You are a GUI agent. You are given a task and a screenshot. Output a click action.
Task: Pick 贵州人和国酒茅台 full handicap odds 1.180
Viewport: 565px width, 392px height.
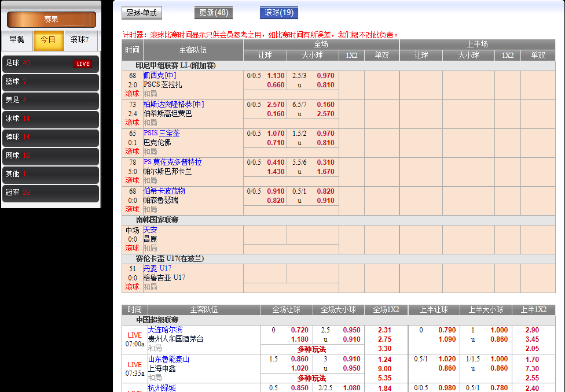click(x=300, y=339)
